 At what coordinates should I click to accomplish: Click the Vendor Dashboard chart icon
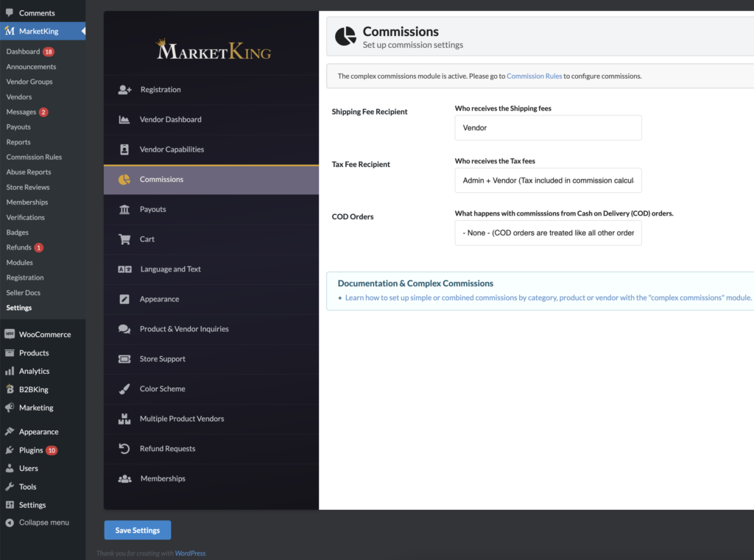[x=124, y=119]
